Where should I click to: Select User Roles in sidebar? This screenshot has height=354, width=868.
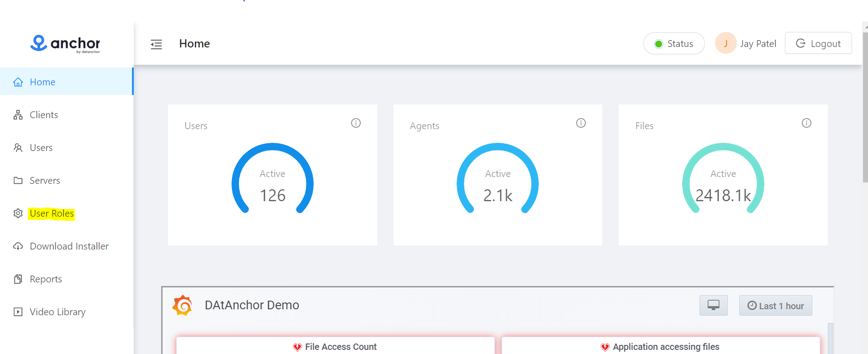(x=67, y=213)
